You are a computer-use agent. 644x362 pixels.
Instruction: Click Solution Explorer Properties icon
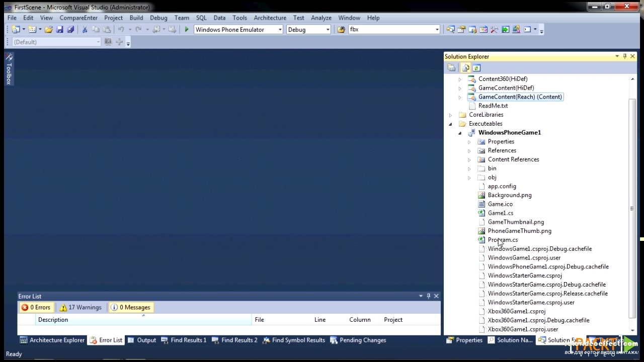451,68
